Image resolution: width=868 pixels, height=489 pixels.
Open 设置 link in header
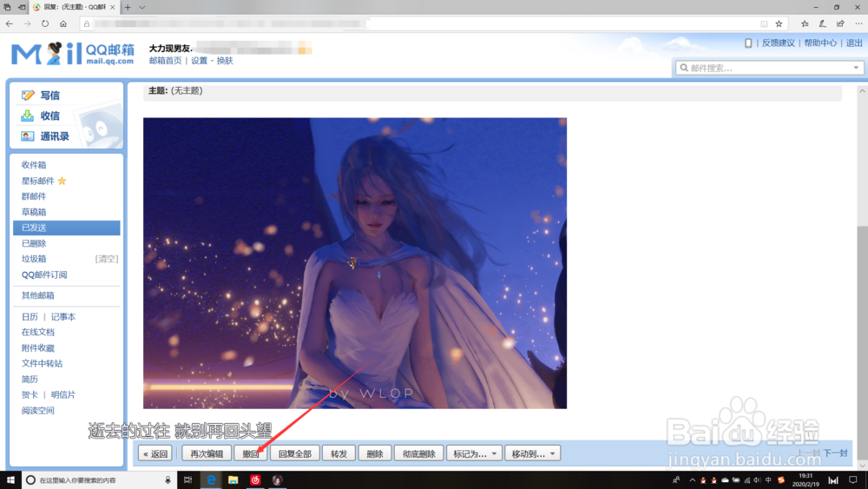click(x=199, y=60)
